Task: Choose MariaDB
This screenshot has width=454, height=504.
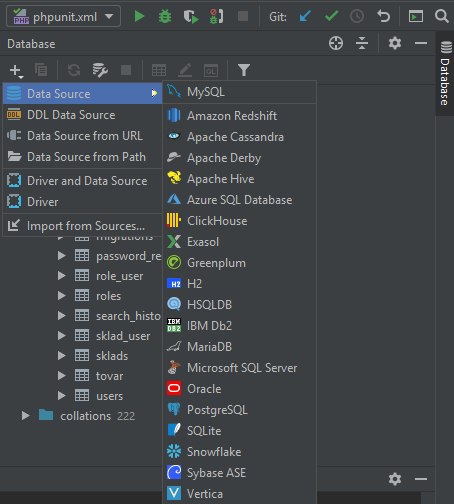Action: point(239,347)
